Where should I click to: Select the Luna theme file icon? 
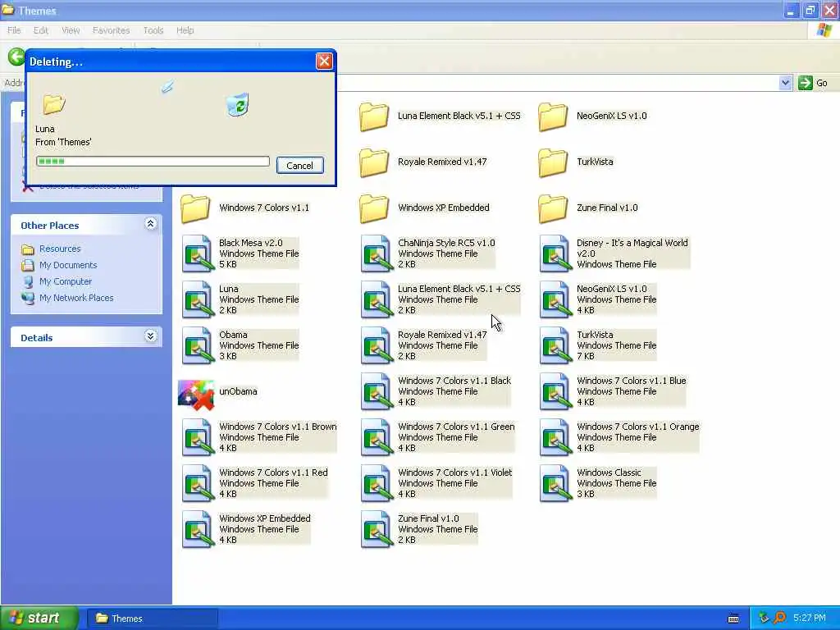(197, 299)
